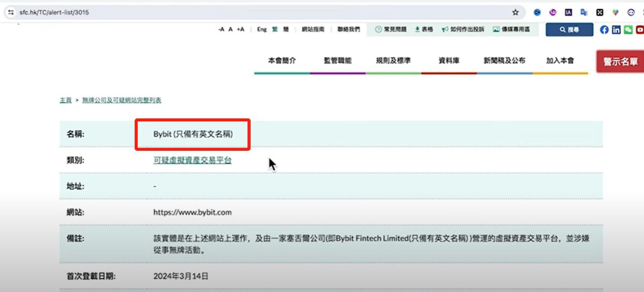Increase font size with +A
This screenshot has height=292, width=644.
240,30
